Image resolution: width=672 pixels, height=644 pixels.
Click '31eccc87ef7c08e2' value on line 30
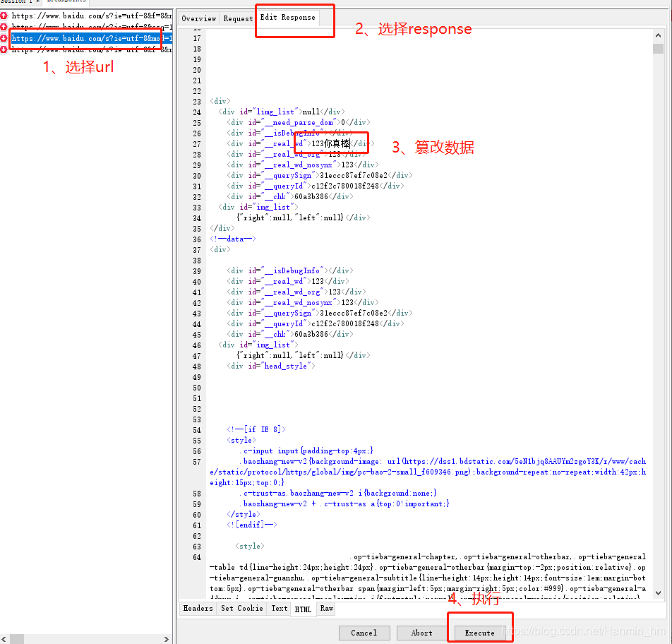click(354, 175)
